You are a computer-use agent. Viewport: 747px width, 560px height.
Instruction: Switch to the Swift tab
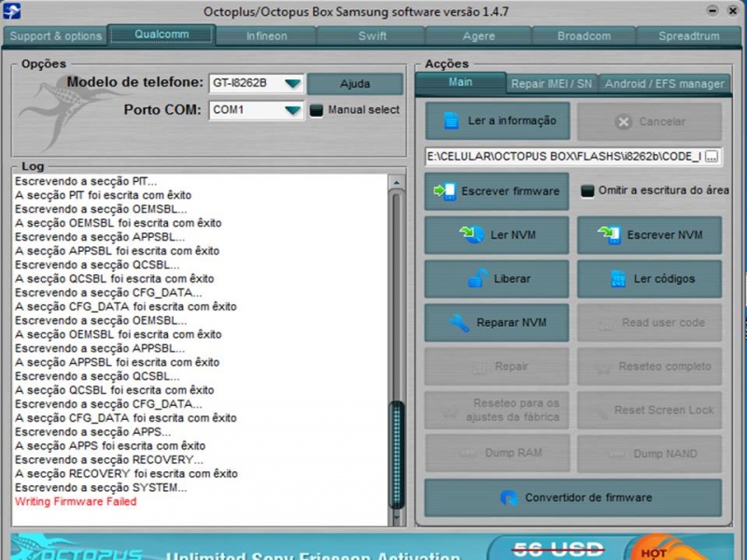click(372, 36)
